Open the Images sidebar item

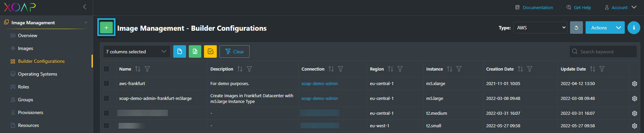(x=25, y=48)
